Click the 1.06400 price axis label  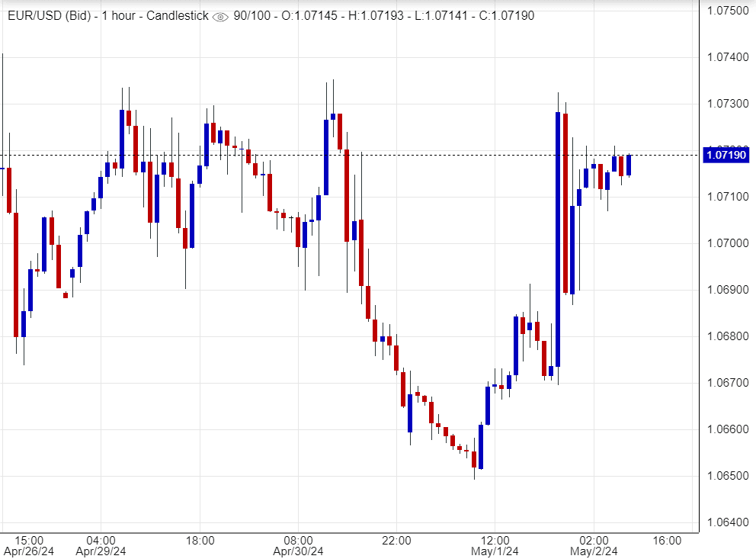pos(726,522)
